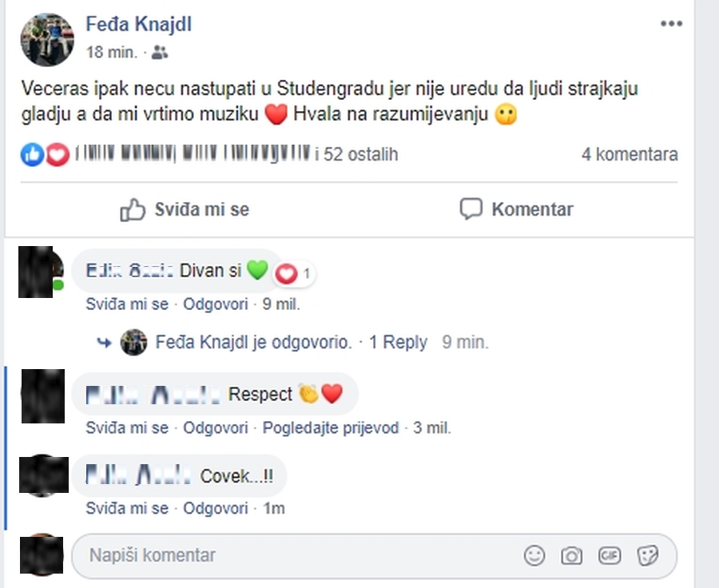Image resolution: width=719 pixels, height=588 pixels.
Task: Click the red heart reaction icon
Action: (x=57, y=155)
